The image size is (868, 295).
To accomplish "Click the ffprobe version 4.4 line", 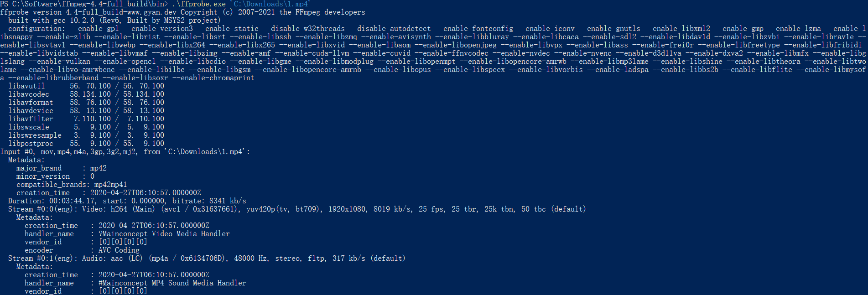I will [x=182, y=12].
